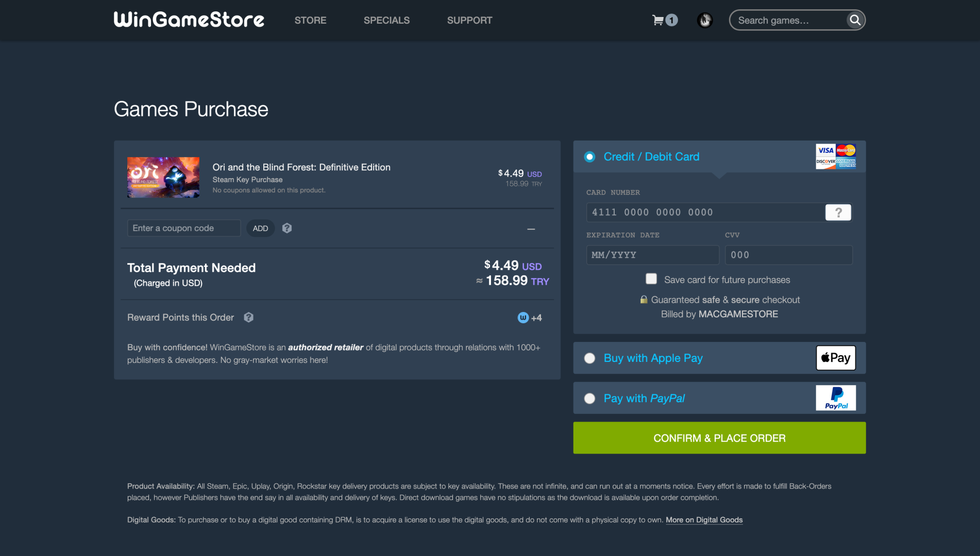Click the ADD coupon button
980x556 pixels.
coord(260,228)
